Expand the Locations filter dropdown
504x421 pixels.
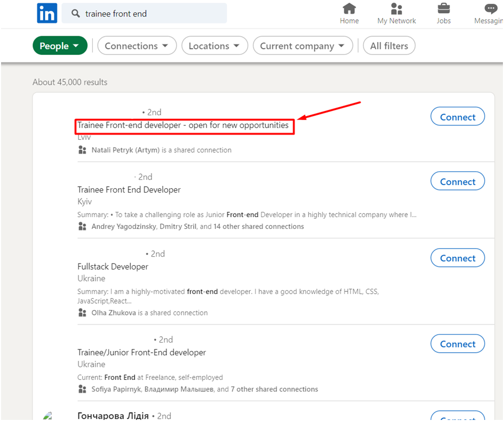click(215, 46)
